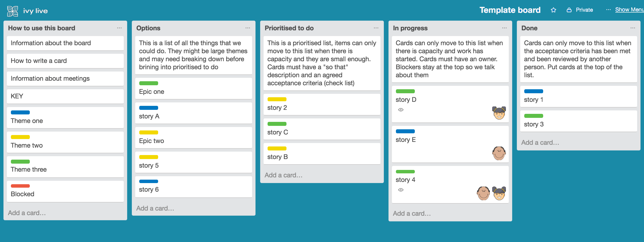This screenshot has width=644, height=242.
Task: Click Add a card in Prioritised to do
Action: pyautogui.click(x=283, y=175)
